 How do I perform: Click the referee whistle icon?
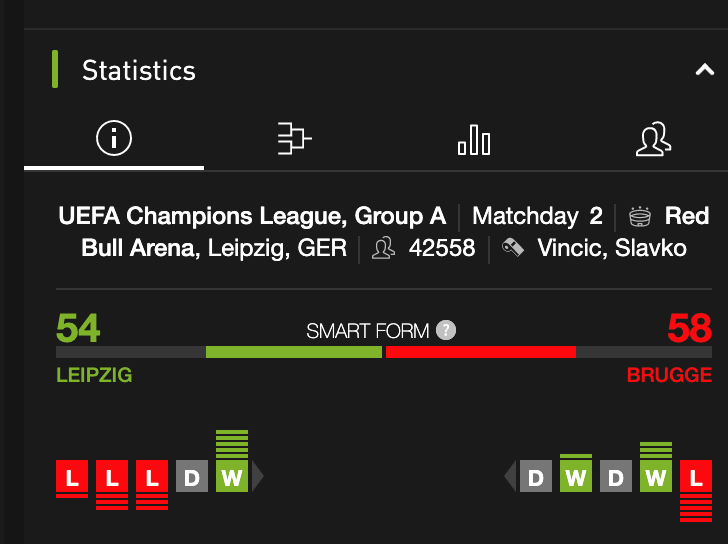tap(513, 247)
